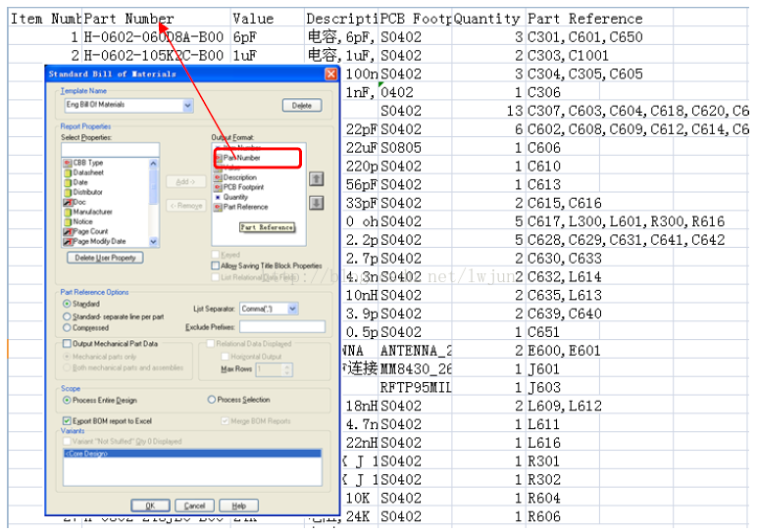Click the Description icon in Output Format

coord(218,177)
